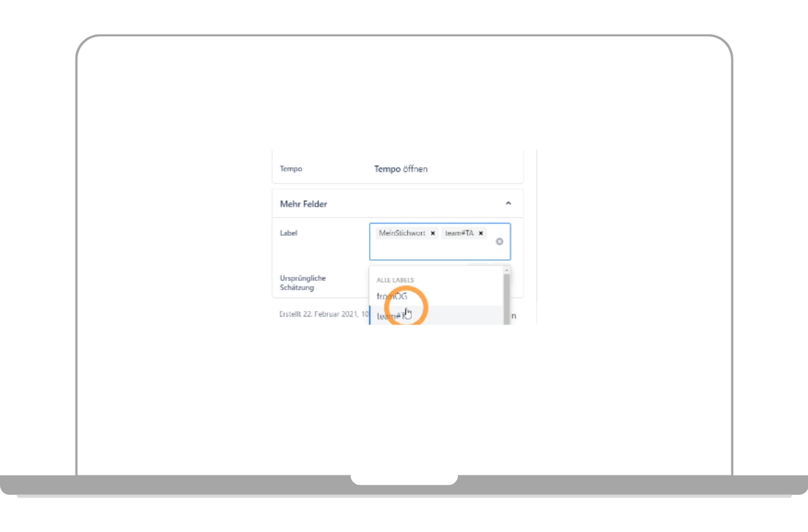Collapse the Mehr Felder section chevron
Screen dimensions: 808x532
click(x=508, y=203)
